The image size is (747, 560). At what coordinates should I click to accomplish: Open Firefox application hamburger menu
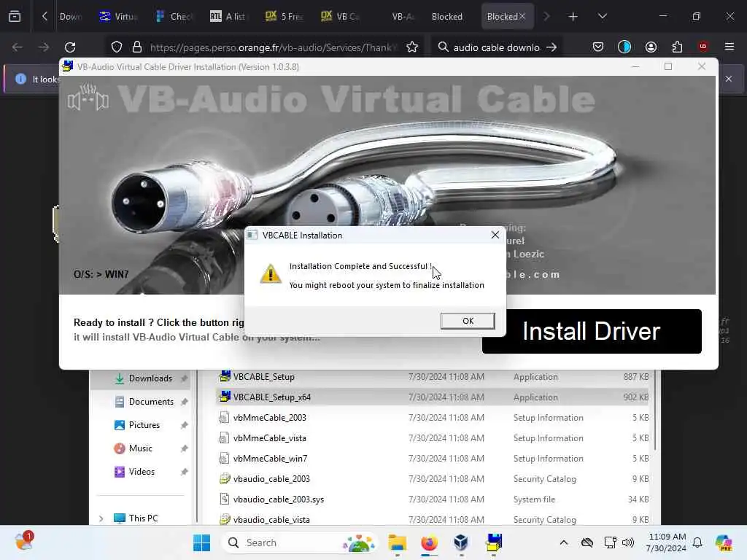tap(729, 47)
